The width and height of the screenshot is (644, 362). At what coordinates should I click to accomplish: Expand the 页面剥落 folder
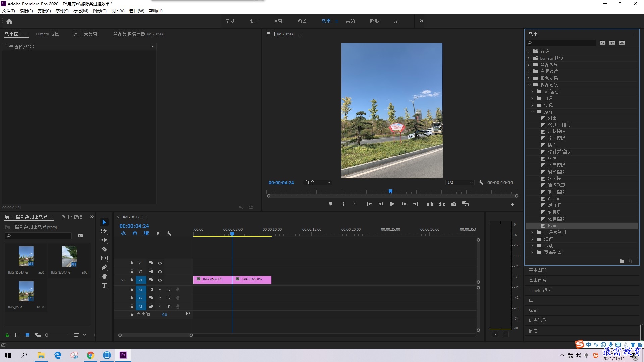tap(532, 252)
